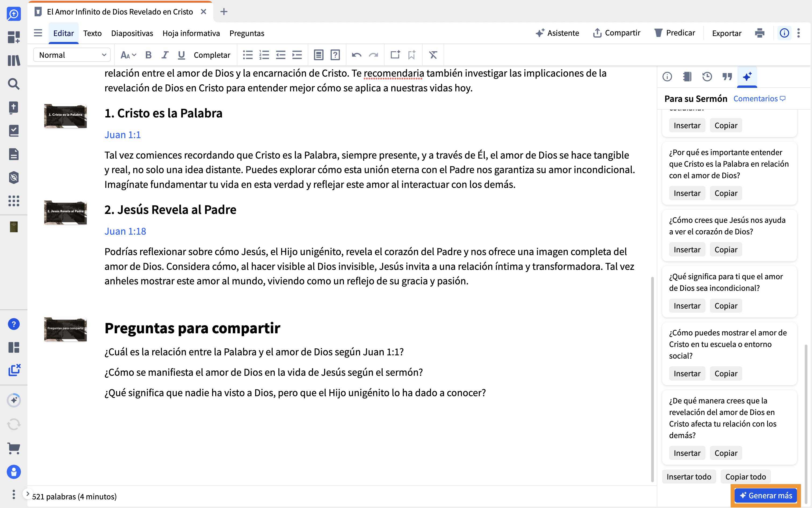This screenshot has height=508, width=812.
Task: Switch to the Preguntas tab
Action: pyautogui.click(x=247, y=33)
